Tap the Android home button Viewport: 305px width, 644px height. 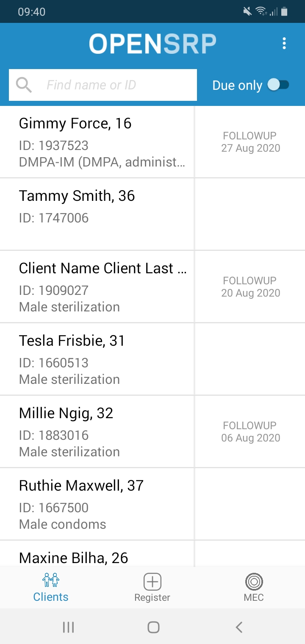pos(153,627)
